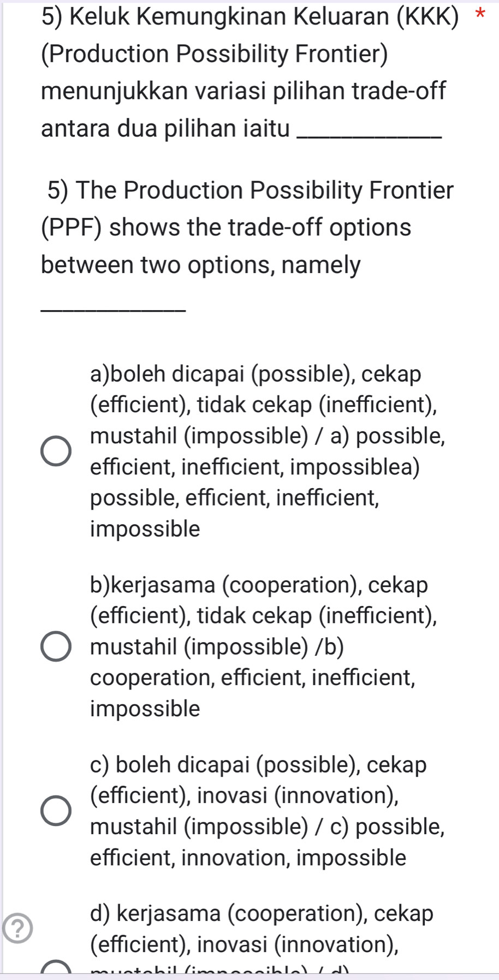Click option label 'c) boleh dicapai (possible), cekap'

(258, 764)
